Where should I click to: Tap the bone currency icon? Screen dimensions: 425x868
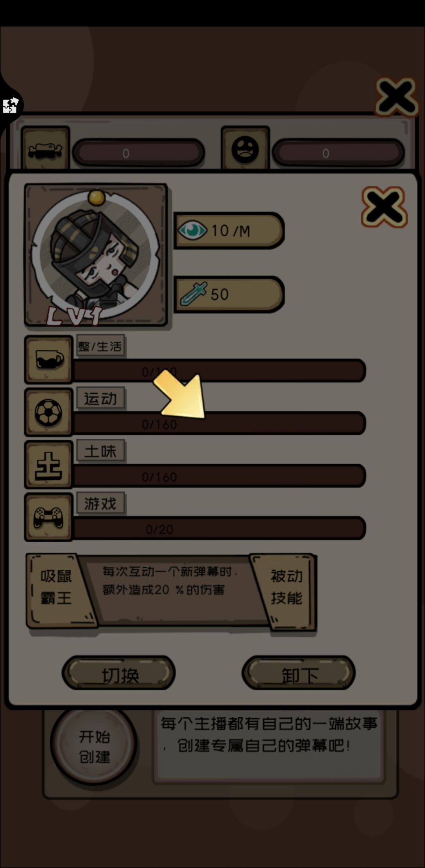pos(46,150)
